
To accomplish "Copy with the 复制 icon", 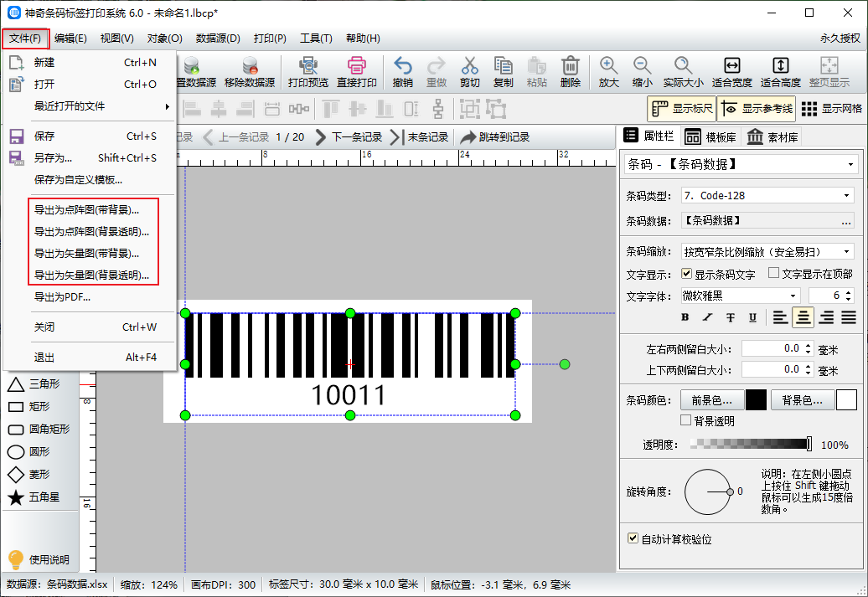I will [504, 73].
